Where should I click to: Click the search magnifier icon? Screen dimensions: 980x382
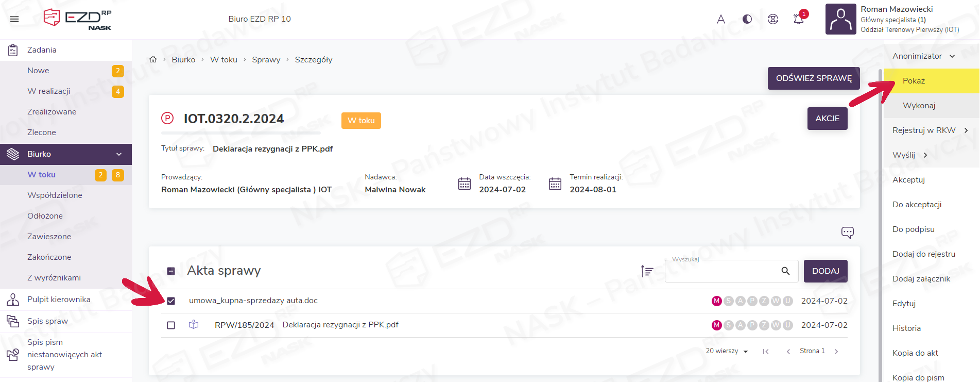[x=785, y=271]
